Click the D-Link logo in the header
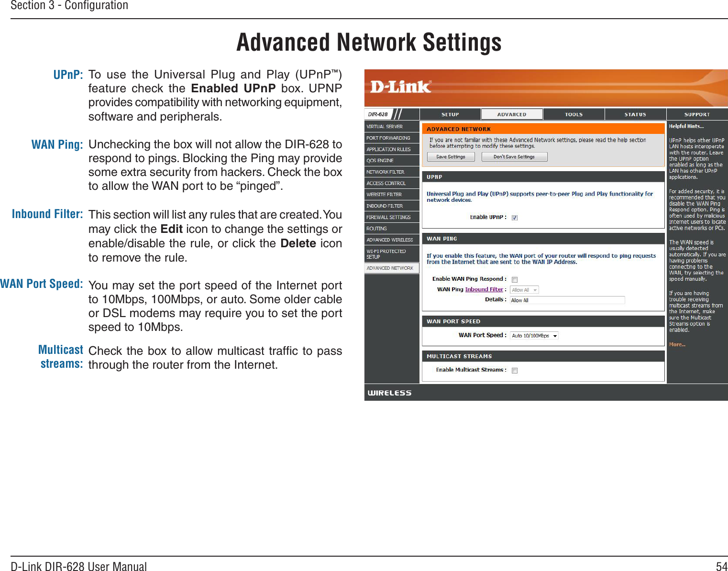Screen dimensions: 728x571 click(401, 87)
